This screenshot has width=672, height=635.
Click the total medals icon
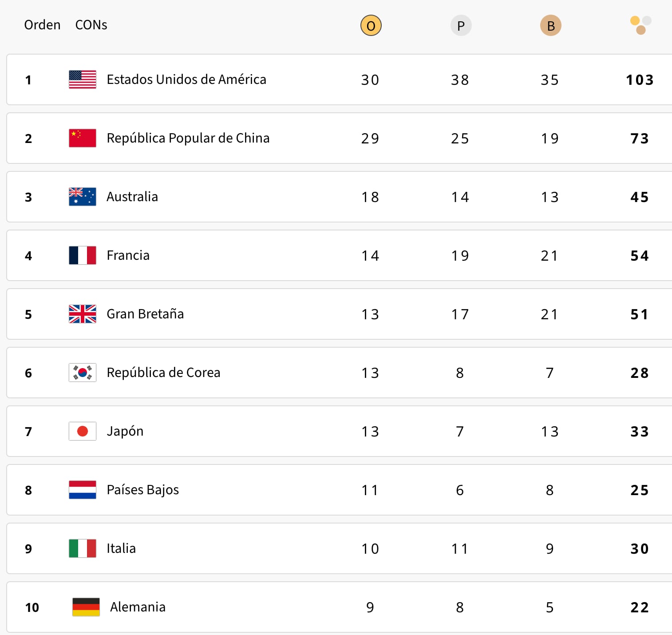(x=640, y=25)
